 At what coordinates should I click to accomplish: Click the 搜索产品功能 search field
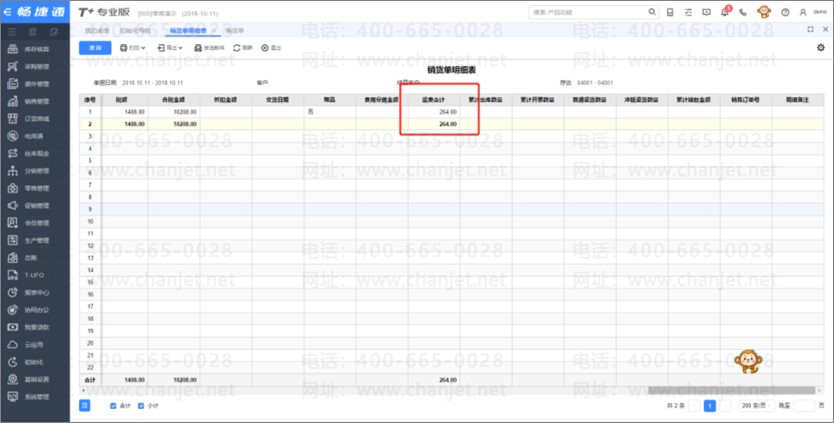coord(588,12)
